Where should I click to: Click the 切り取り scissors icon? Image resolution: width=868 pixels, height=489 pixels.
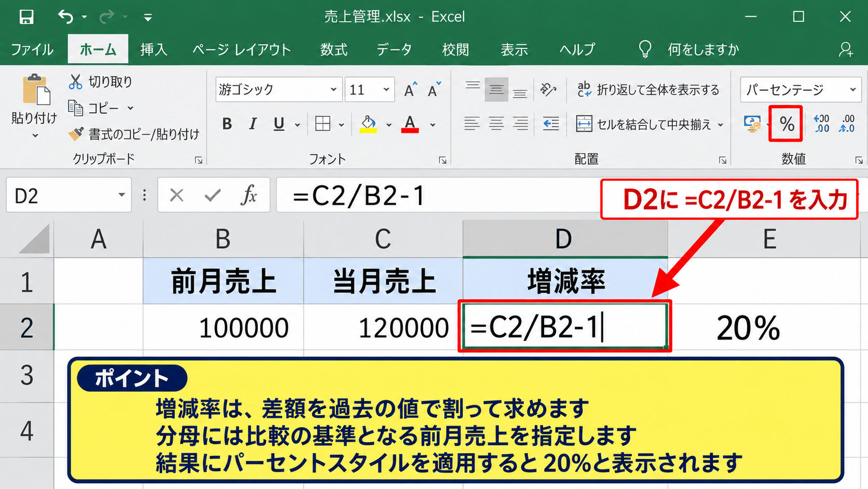coord(76,82)
